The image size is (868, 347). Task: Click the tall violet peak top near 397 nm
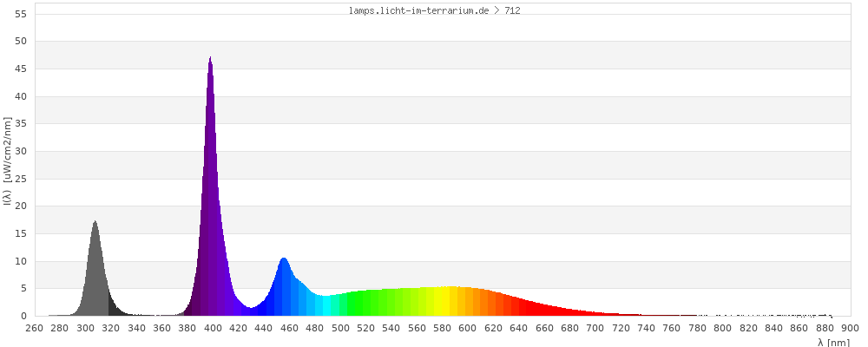coord(210,62)
